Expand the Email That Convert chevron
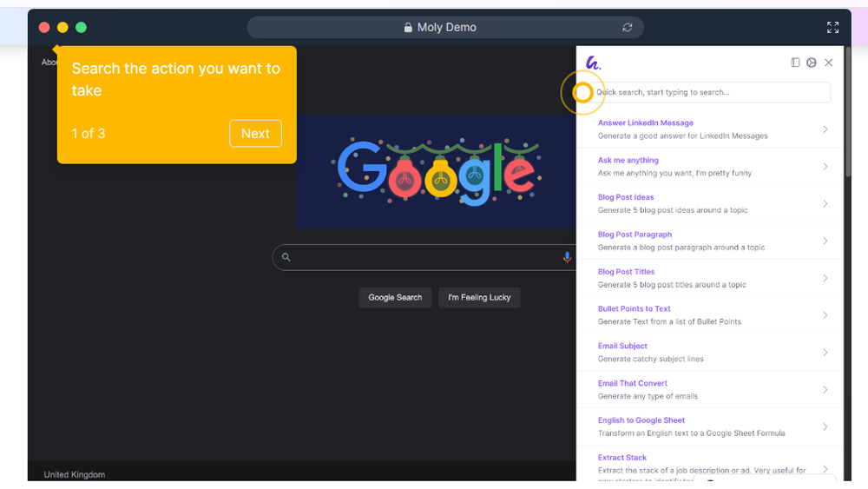The width and height of the screenshot is (868, 489). coord(825,389)
